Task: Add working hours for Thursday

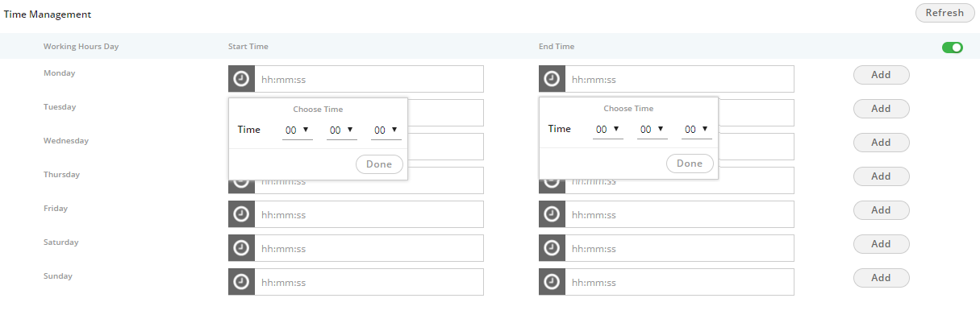Action: pos(881,176)
